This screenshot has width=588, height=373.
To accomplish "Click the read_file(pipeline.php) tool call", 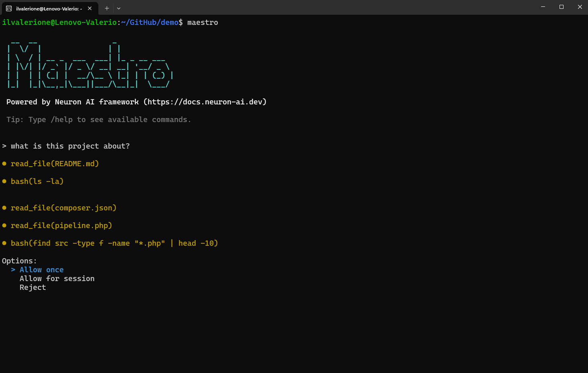I will coord(61,226).
